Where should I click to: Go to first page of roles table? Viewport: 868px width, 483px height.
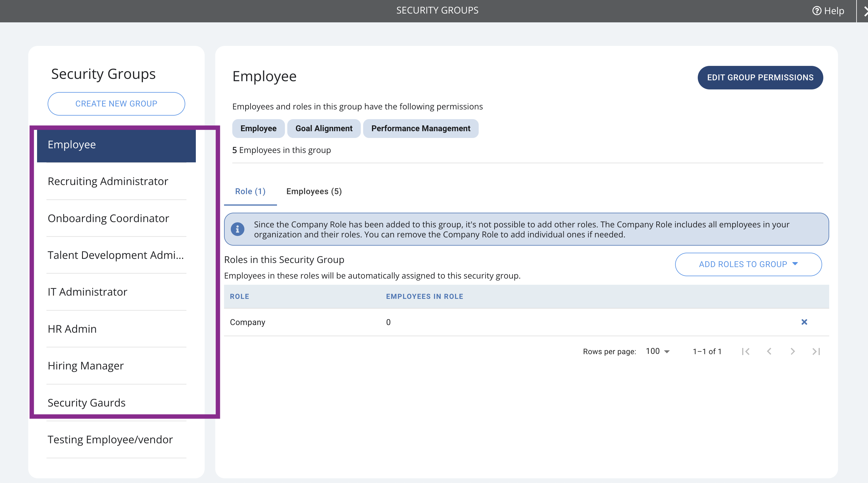746,352
